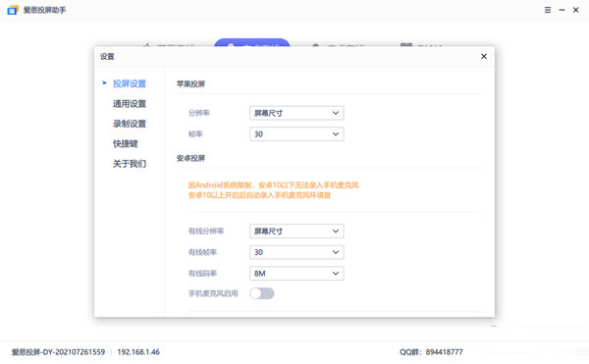Open the hamburger menu in title bar
Screen dimensions: 589x364
pyautogui.click(x=548, y=10)
